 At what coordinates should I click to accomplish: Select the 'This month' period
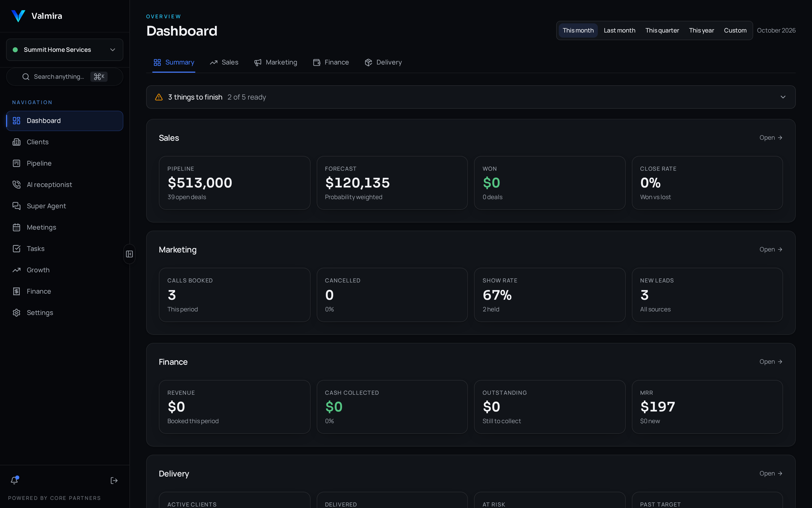(x=578, y=30)
